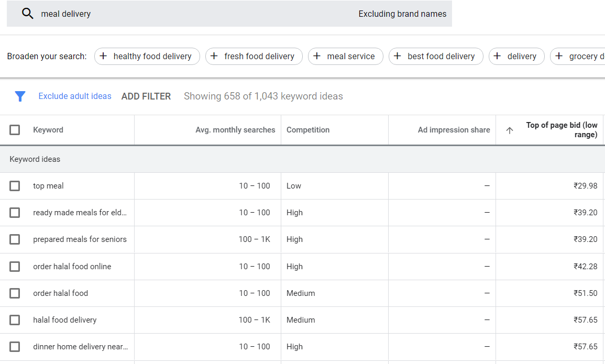The width and height of the screenshot is (605, 364).
Task: Tick the prepared meals for seniors checkbox
Action: (15, 239)
